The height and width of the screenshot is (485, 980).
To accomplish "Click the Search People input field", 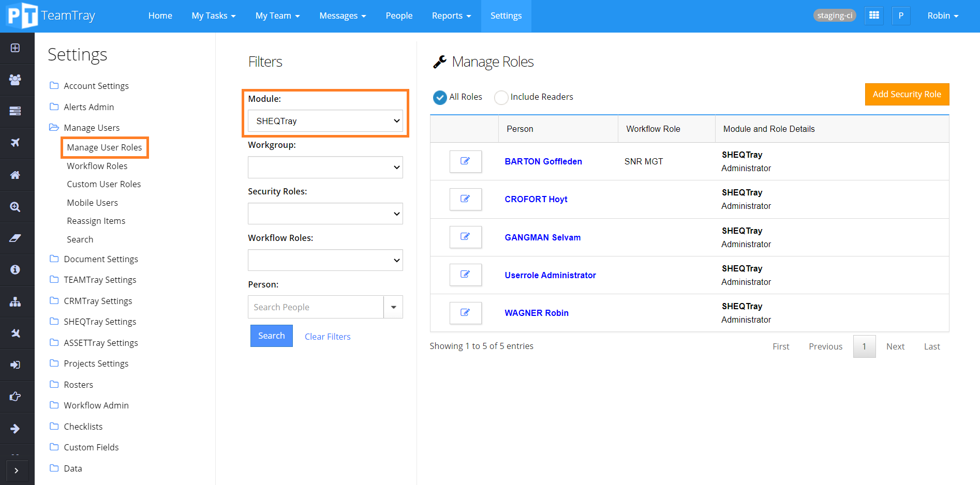I will pos(316,307).
